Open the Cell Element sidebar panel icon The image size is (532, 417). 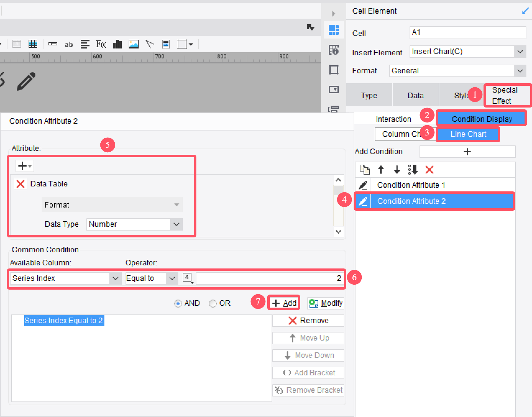pos(334,30)
